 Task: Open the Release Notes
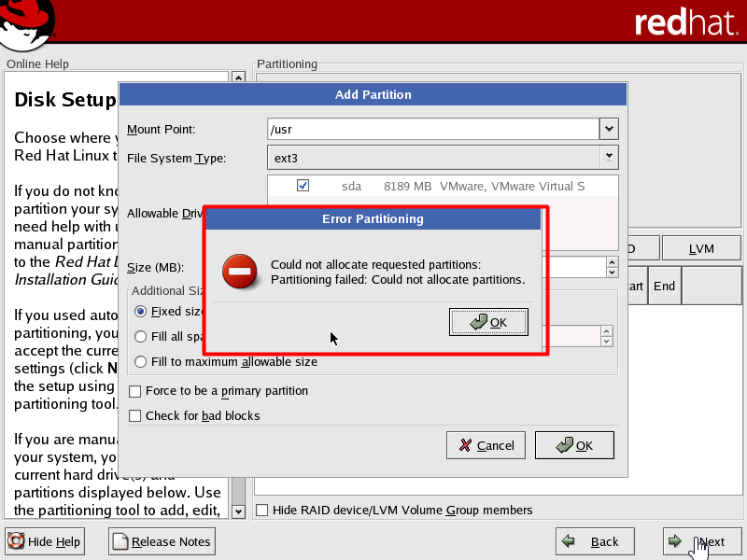pyautogui.click(x=162, y=541)
